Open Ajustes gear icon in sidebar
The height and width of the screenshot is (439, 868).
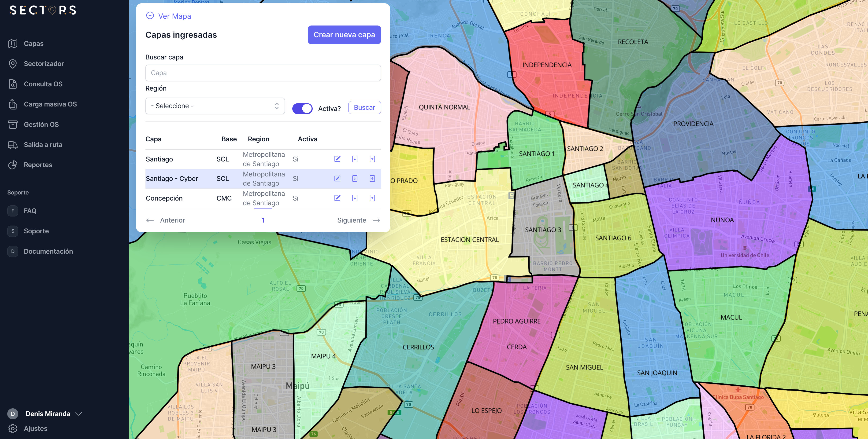click(13, 428)
